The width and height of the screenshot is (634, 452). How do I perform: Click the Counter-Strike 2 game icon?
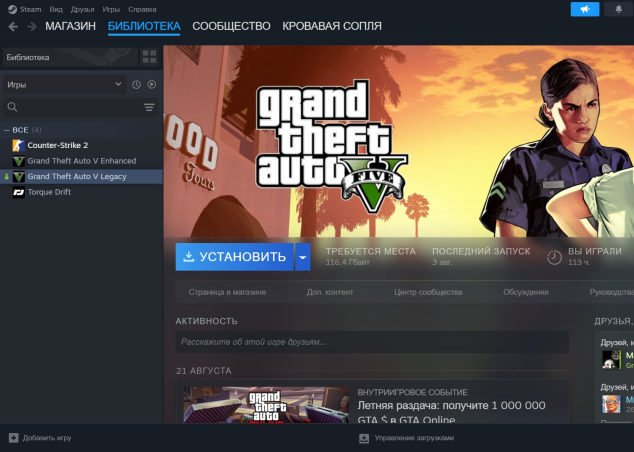click(19, 145)
